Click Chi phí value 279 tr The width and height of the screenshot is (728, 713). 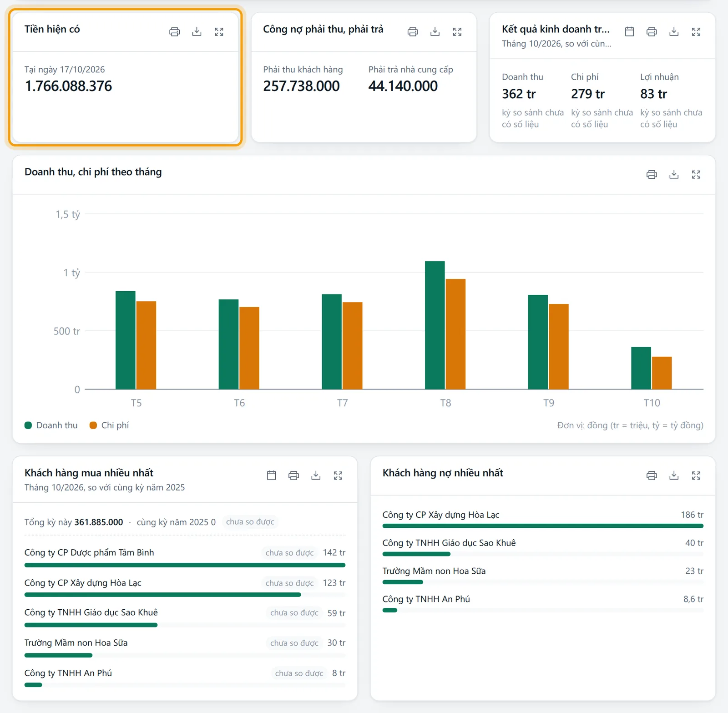pos(588,94)
